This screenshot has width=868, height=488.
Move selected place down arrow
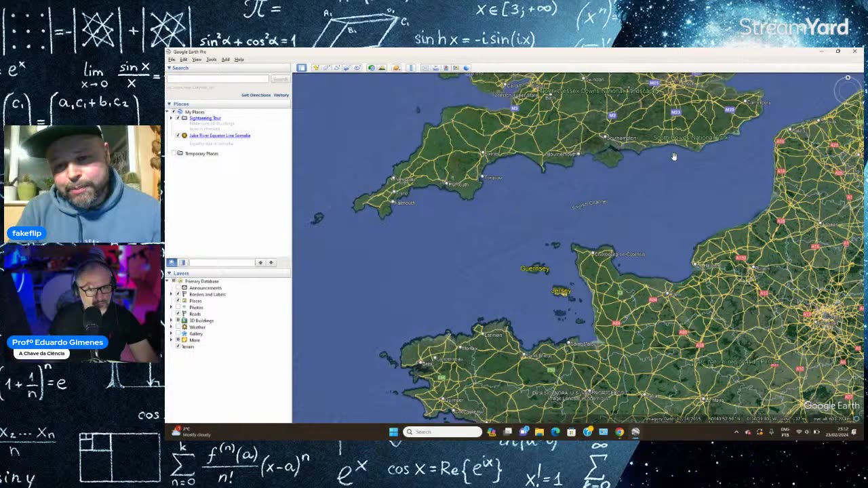pos(271,262)
